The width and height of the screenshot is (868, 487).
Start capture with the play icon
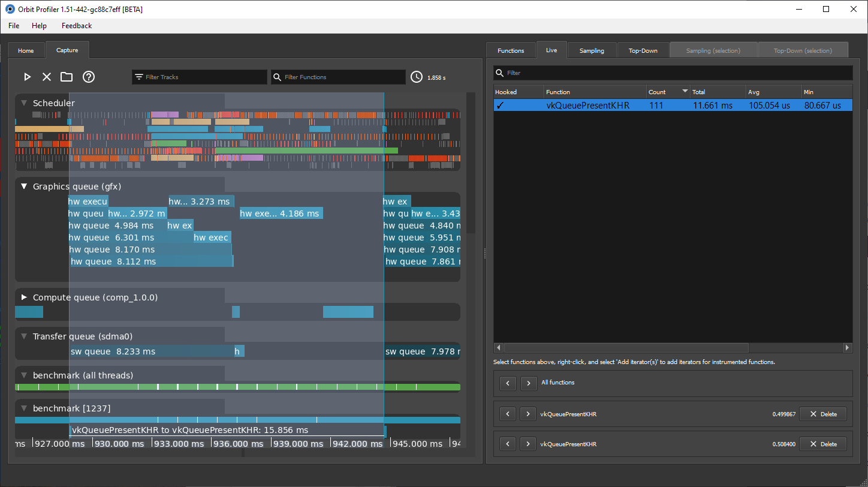27,77
